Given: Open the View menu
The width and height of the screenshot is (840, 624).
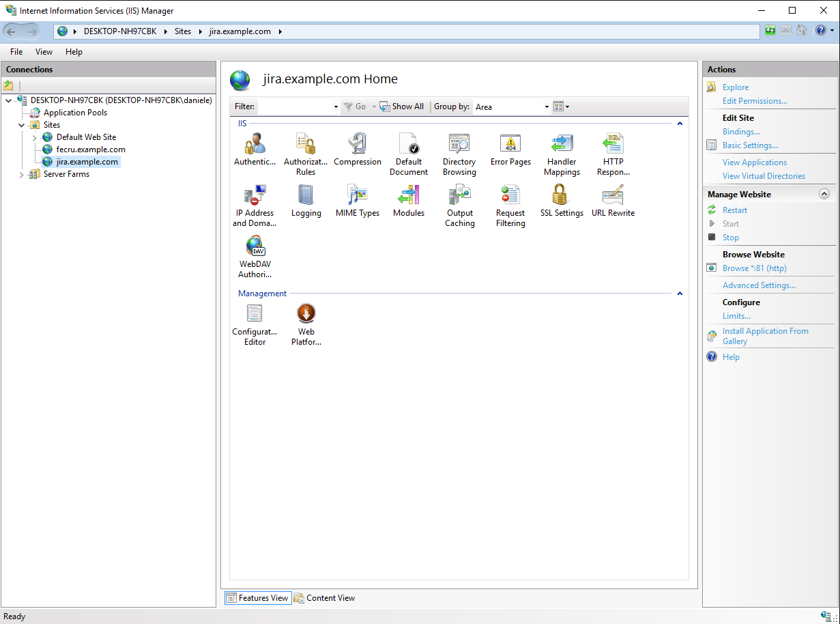Looking at the screenshot, I should click(x=44, y=52).
